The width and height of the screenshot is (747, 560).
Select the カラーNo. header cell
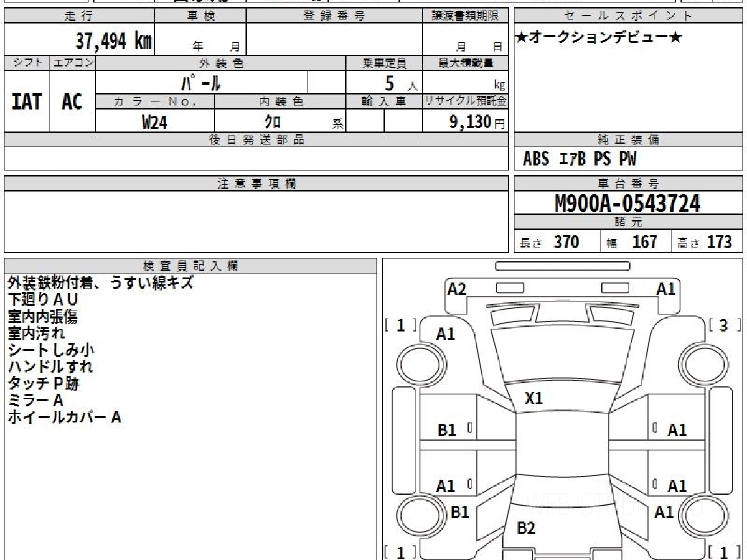click(x=155, y=101)
